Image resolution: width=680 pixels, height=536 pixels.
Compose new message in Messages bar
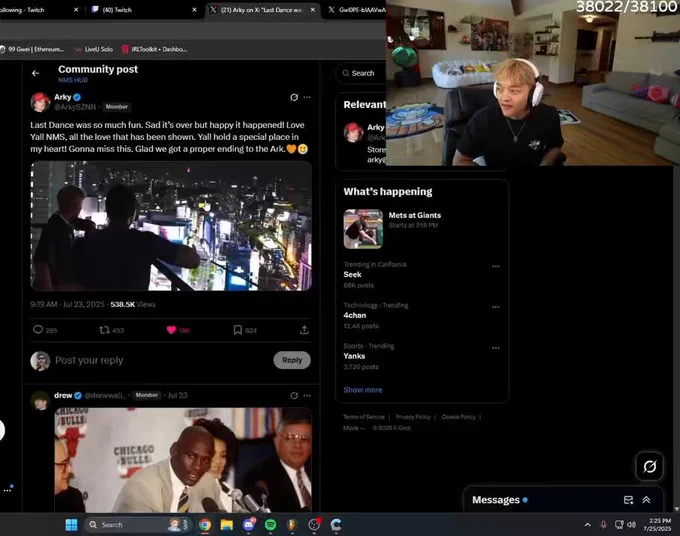click(x=628, y=500)
